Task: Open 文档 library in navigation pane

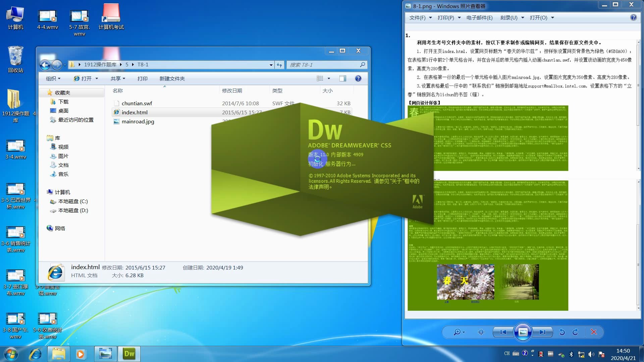Action: point(63,165)
